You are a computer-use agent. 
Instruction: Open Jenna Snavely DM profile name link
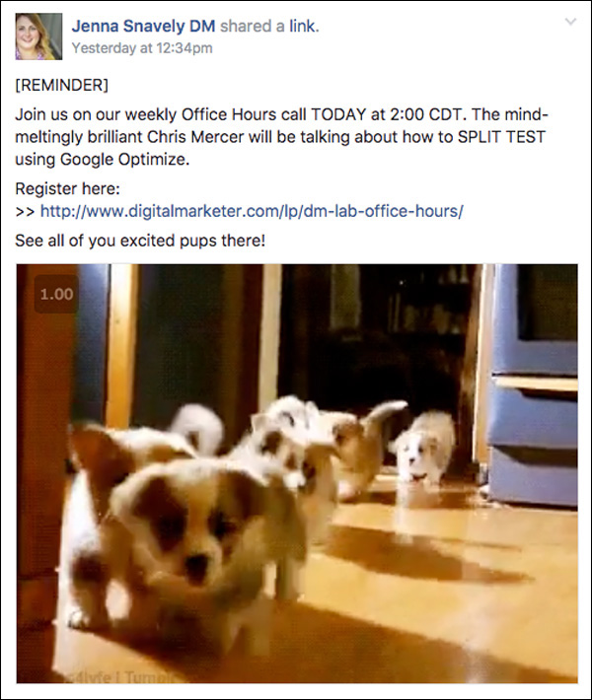click(x=143, y=26)
